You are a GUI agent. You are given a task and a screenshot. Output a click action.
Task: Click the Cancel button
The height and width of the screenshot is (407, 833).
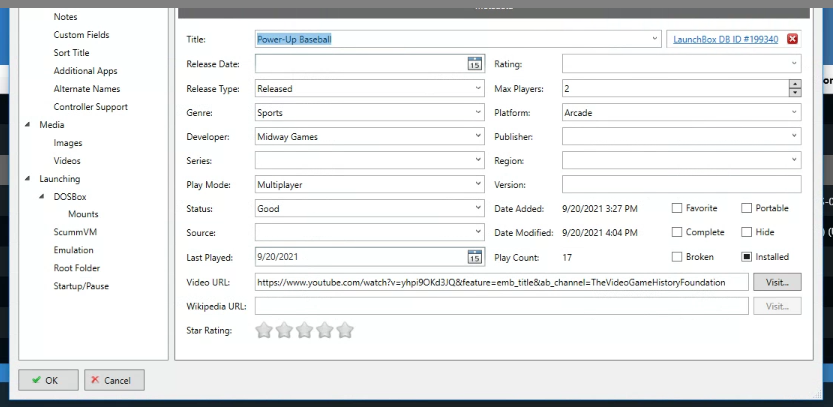point(114,380)
